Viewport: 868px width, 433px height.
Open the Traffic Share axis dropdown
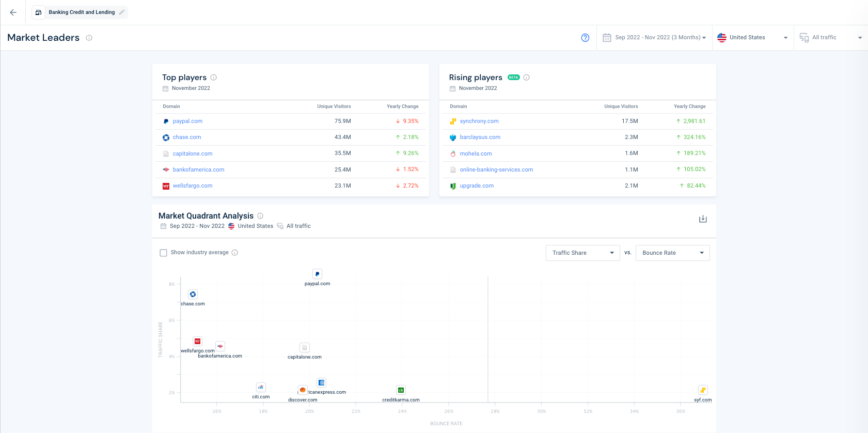(582, 253)
